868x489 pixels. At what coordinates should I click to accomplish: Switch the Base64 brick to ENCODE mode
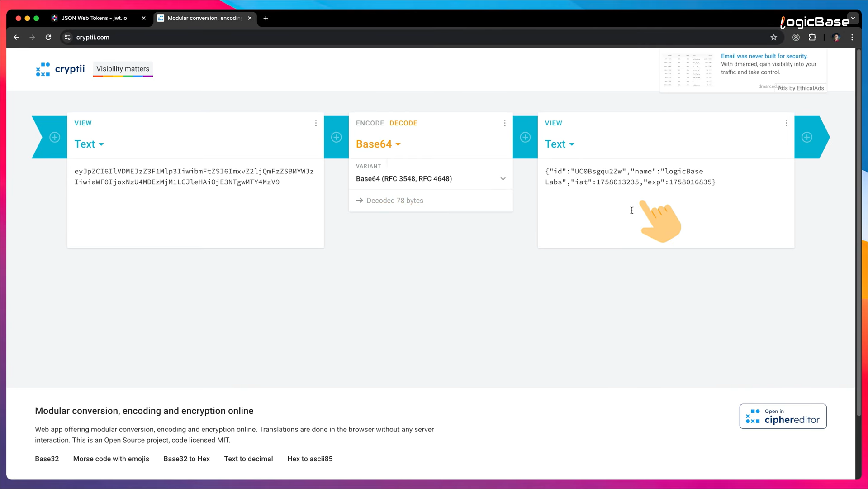click(370, 123)
